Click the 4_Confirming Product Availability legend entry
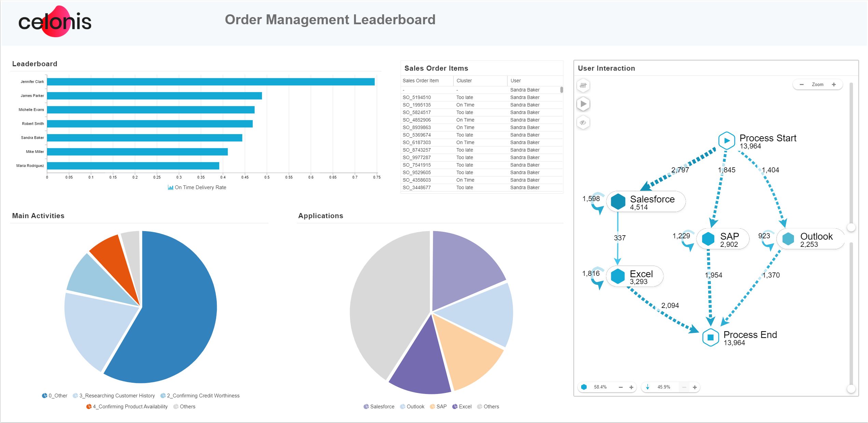 tap(127, 407)
